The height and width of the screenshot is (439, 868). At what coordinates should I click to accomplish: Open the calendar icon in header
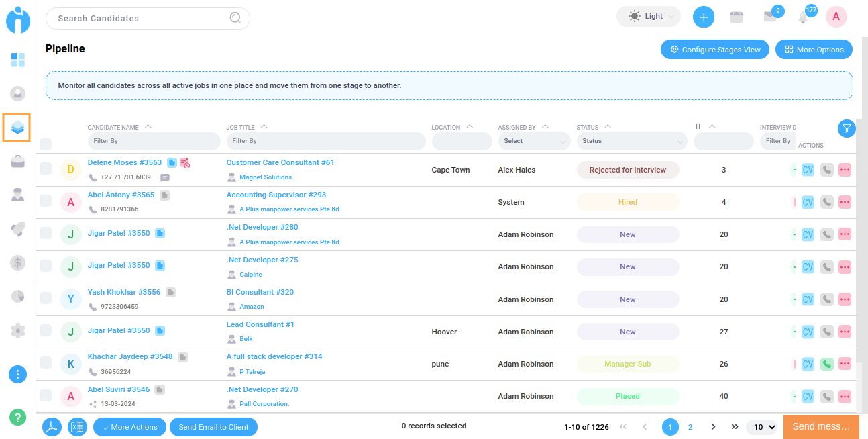click(x=737, y=17)
